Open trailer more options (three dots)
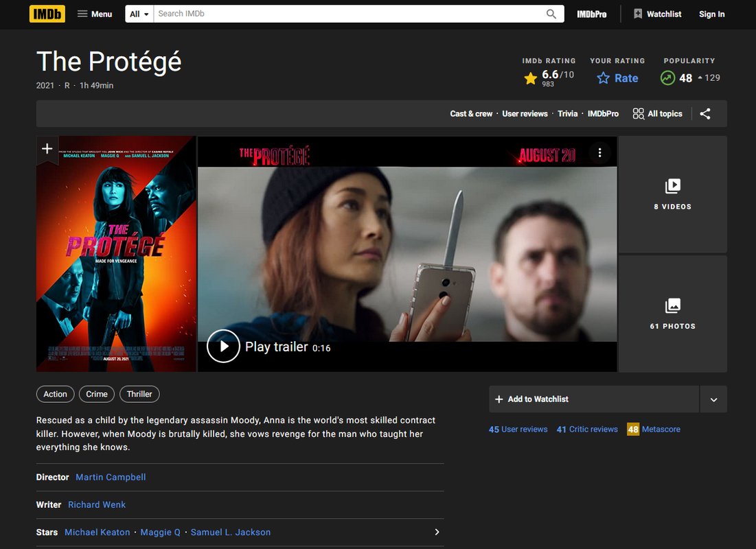Screen dimensions: 756x549 point(599,153)
